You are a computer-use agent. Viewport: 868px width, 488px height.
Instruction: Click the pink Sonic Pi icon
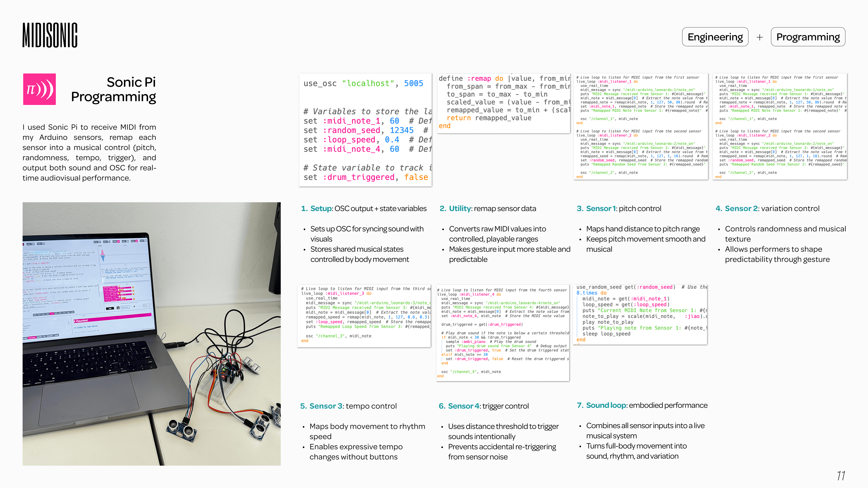tap(39, 89)
